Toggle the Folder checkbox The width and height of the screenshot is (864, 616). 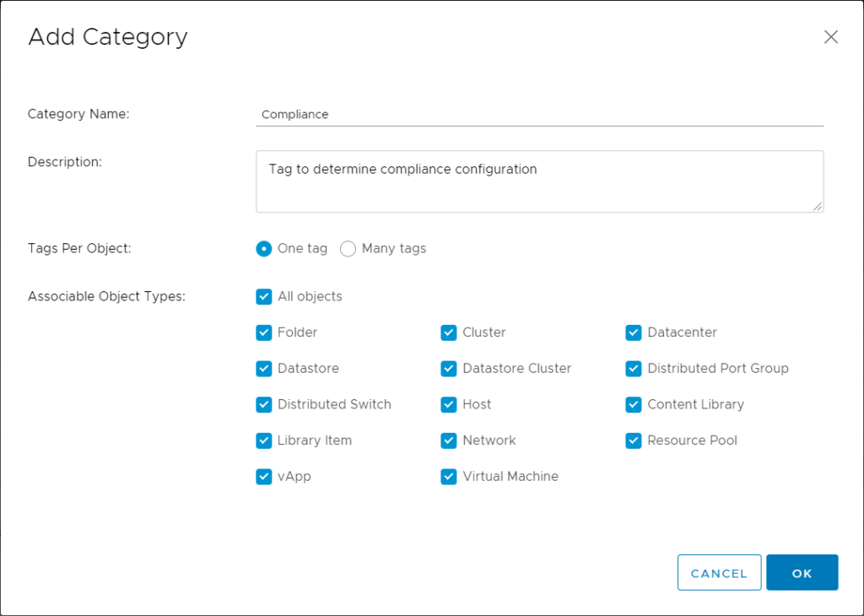tap(264, 332)
